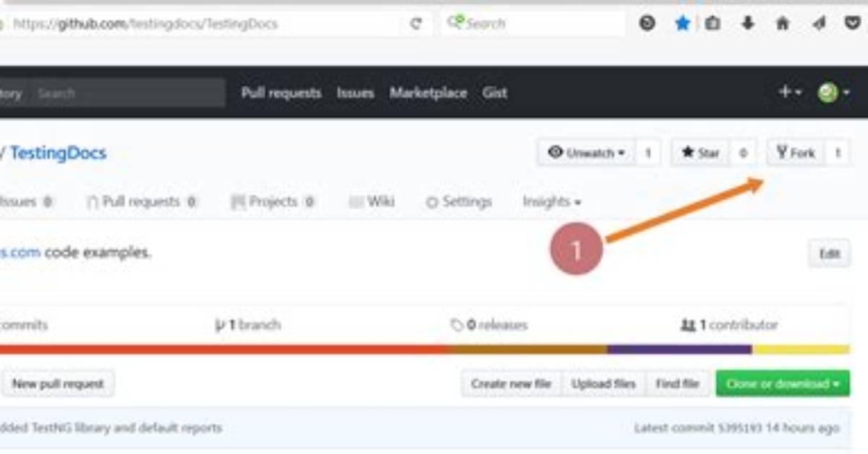Expand the Insights dropdown tab

pyautogui.click(x=552, y=202)
